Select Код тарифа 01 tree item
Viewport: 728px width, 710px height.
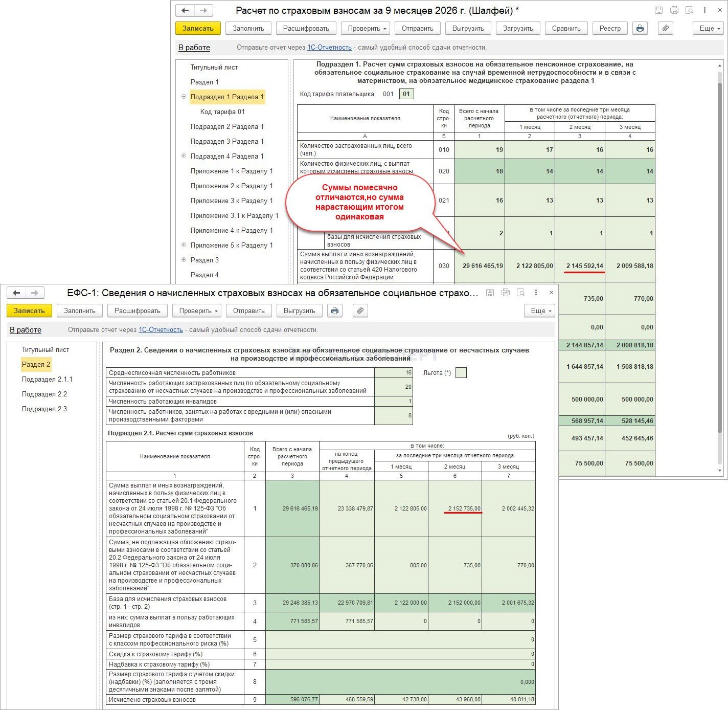pos(222,112)
